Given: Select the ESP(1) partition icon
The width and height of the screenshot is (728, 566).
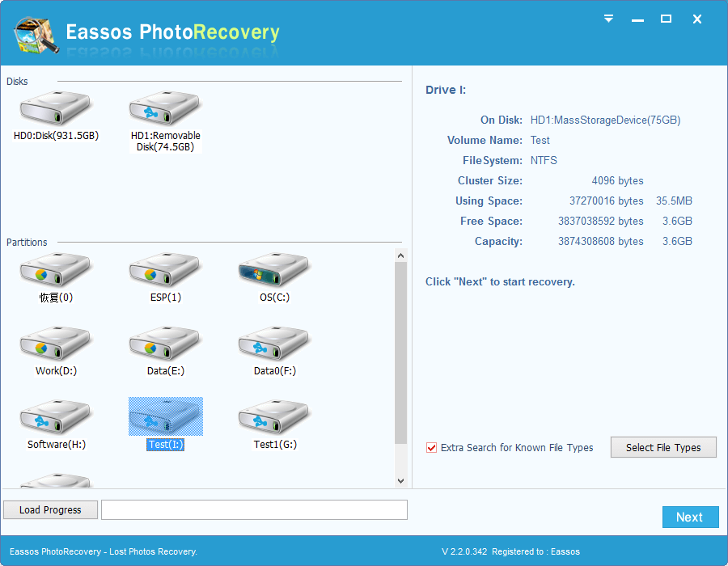Looking at the screenshot, I should (165, 269).
